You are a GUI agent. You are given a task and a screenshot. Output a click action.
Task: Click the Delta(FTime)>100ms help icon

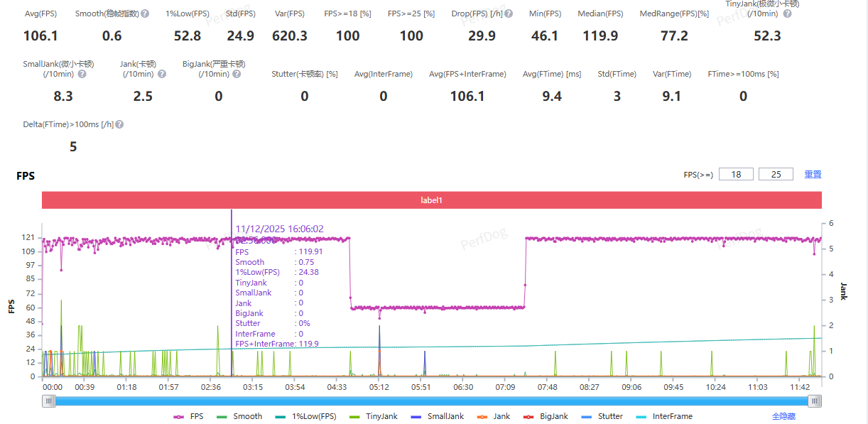tap(119, 124)
